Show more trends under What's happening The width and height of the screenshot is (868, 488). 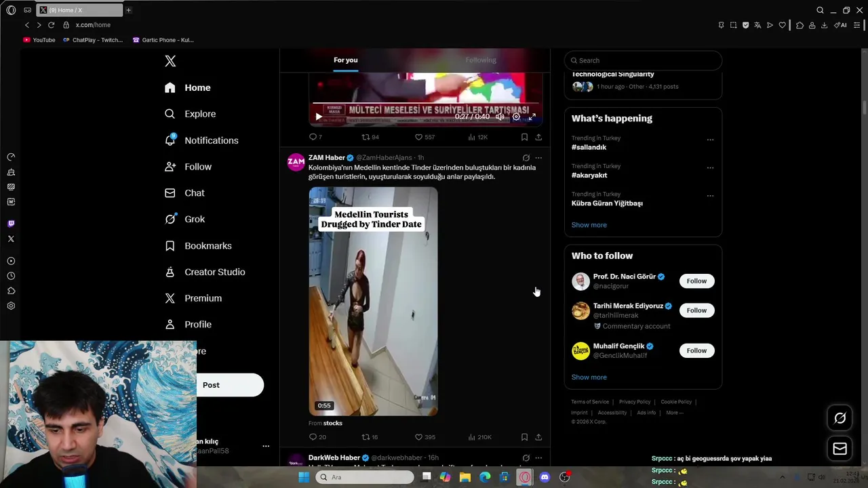tap(589, 225)
